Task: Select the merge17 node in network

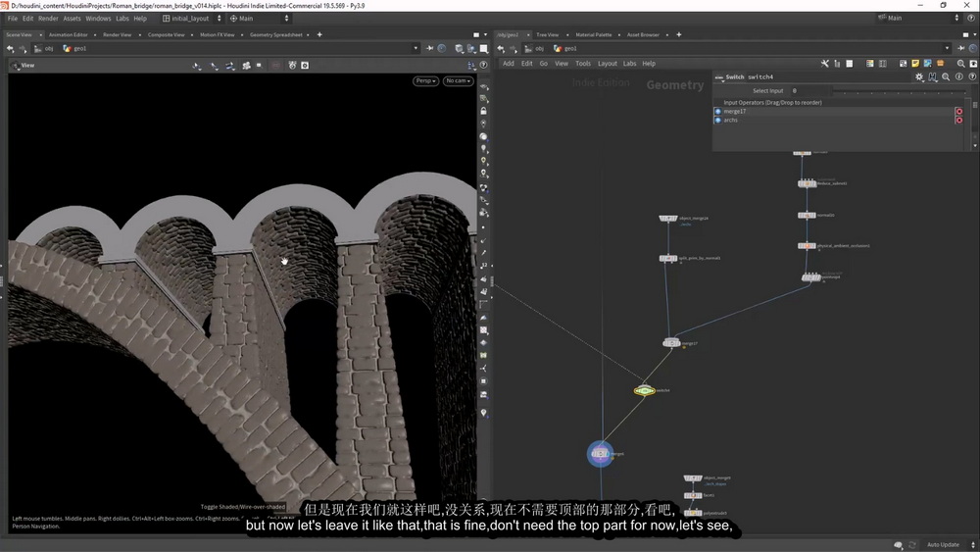Action: coord(671,342)
